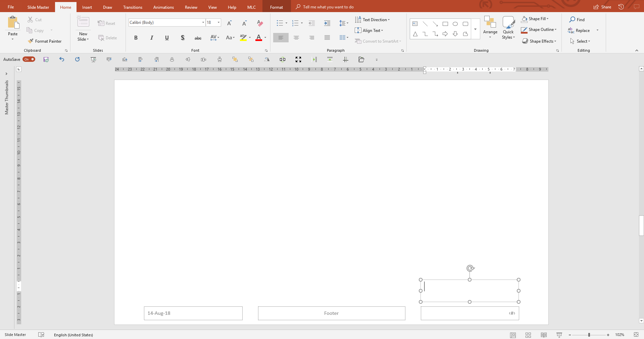Adjust the zoom slider handle
This screenshot has height=339, width=644.
click(589, 335)
